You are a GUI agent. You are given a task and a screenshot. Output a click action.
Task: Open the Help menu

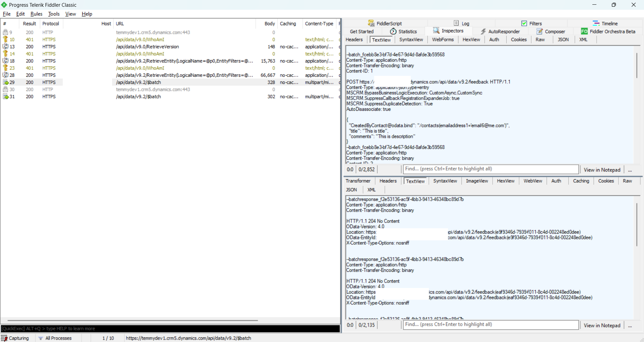pyautogui.click(x=87, y=14)
